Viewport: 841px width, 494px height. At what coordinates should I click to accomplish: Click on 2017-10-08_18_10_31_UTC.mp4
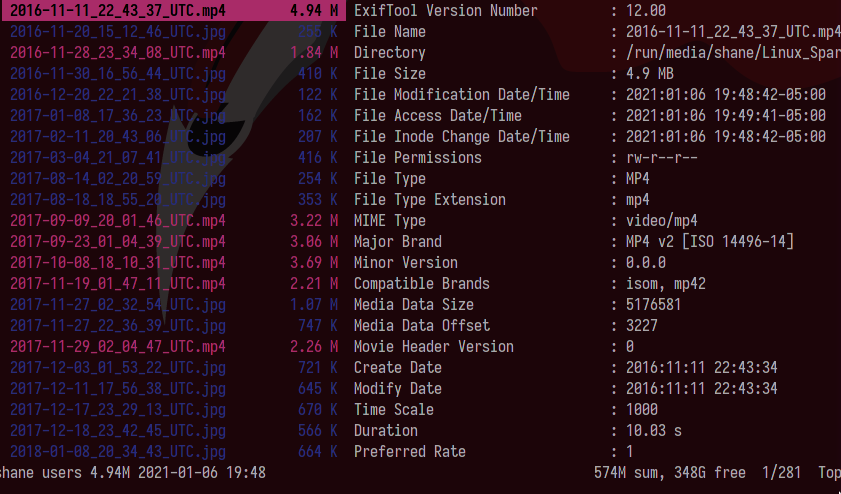click(x=118, y=263)
